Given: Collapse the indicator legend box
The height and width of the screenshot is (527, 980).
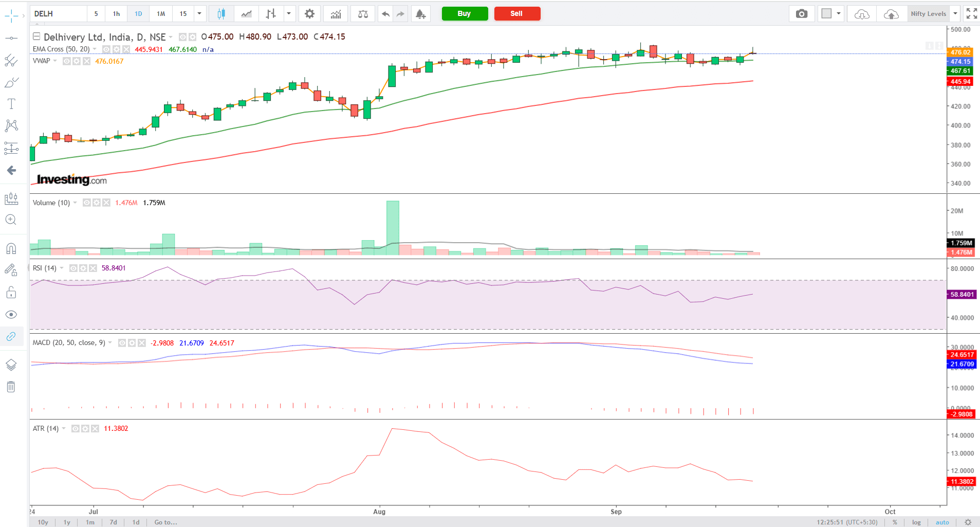Looking at the screenshot, I should pyautogui.click(x=36, y=37).
